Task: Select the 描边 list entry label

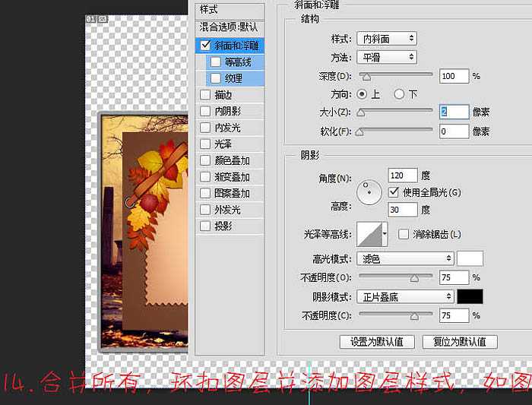Action: [223, 95]
